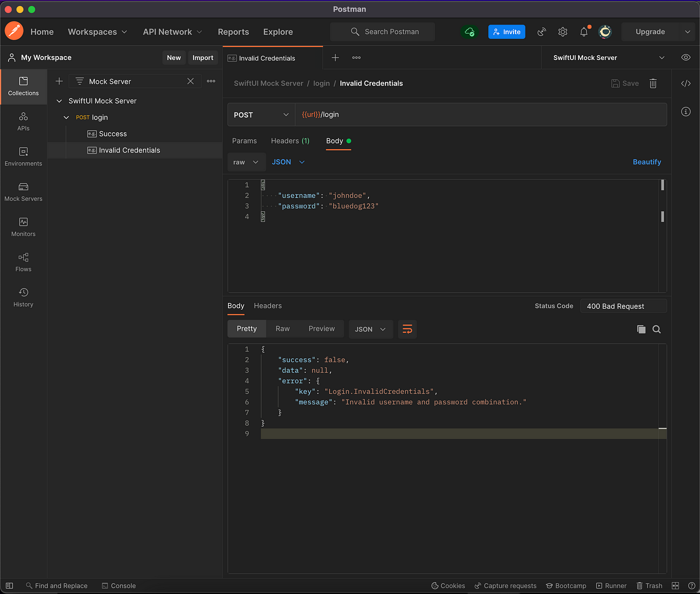The width and height of the screenshot is (700, 594).
Task: Open the SwiftUI Mock Server environment dropdown
Action: coord(609,58)
